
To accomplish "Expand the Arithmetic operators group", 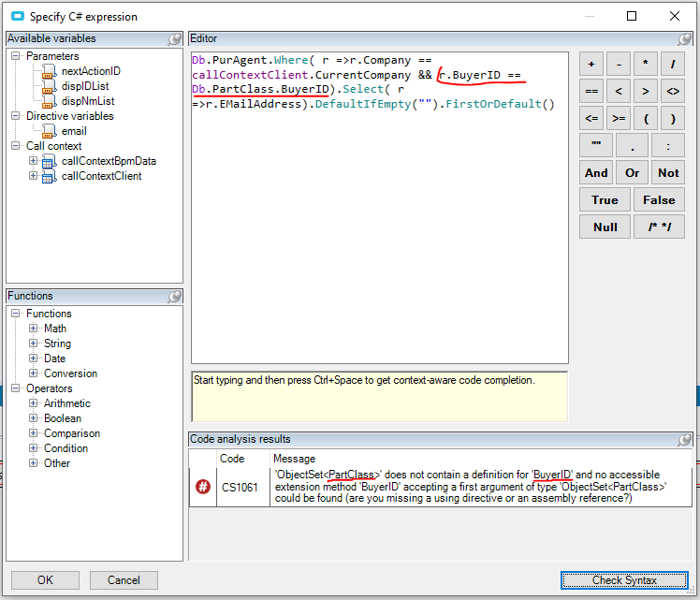I will [x=33, y=402].
